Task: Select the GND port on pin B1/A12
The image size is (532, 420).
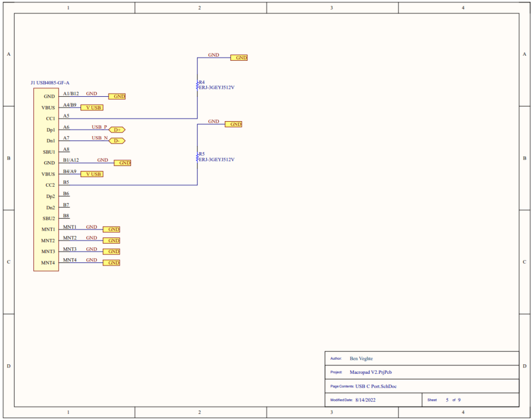Action: pyautogui.click(x=123, y=163)
